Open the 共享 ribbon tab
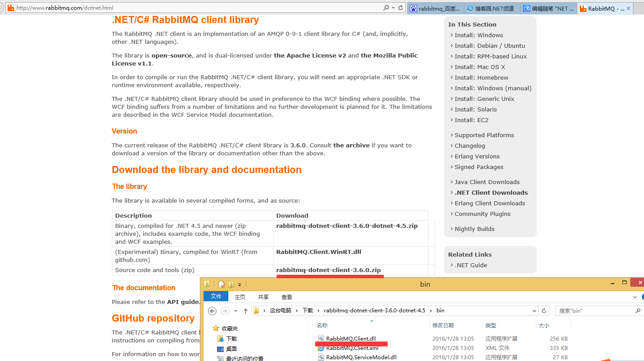Image resolution: width=644 pixels, height=361 pixels. tap(263, 297)
